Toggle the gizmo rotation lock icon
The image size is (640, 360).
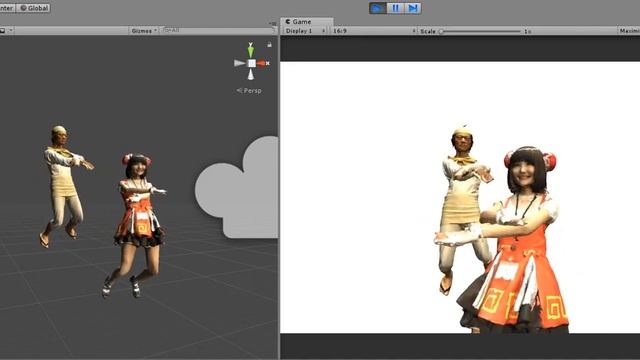(x=269, y=44)
